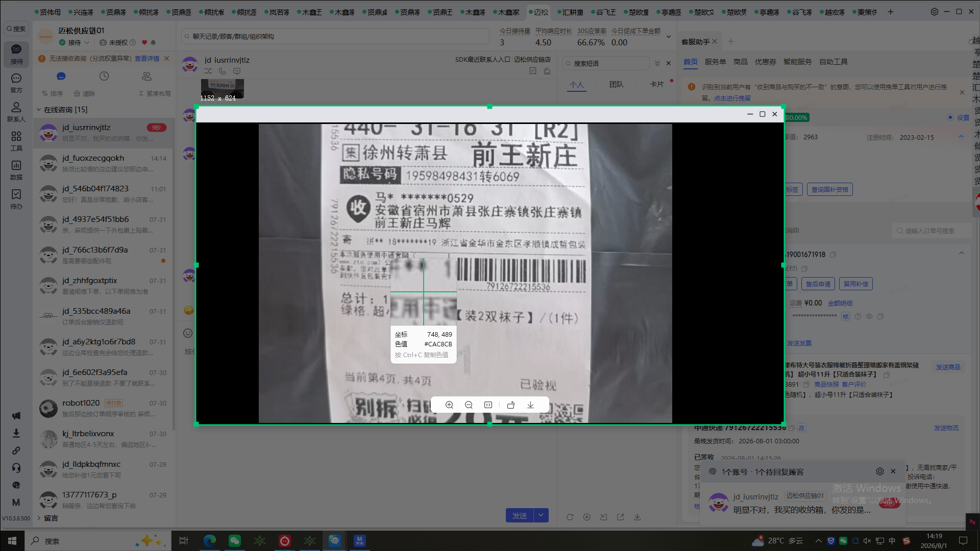Toggle the volume mute icon in system tray
980x551 pixels.
867,541
